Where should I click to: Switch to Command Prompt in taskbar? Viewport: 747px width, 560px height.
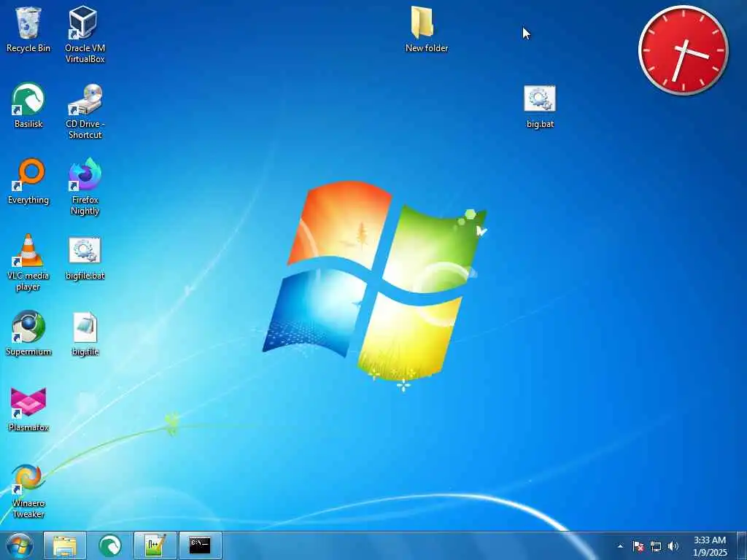pyautogui.click(x=200, y=545)
